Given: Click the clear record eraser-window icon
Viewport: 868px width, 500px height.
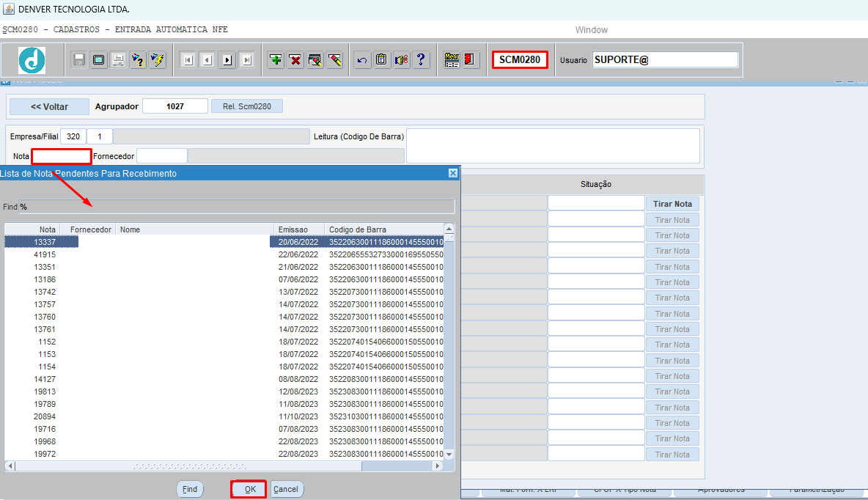Looking at the screenshot, I should pos(315,60).
